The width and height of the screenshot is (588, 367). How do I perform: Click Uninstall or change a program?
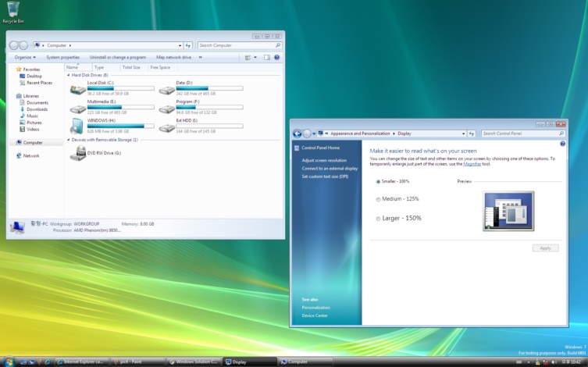point(118,57)
